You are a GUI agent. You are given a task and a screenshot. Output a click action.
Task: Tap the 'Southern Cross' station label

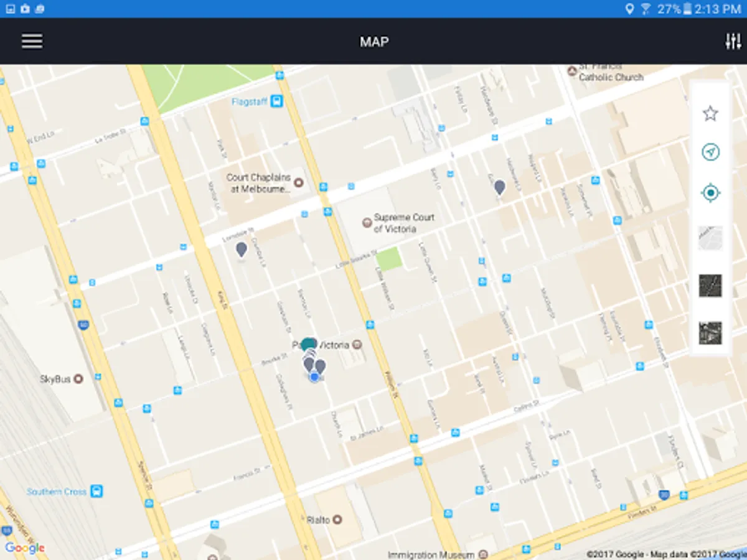click(x=57, y=492)
